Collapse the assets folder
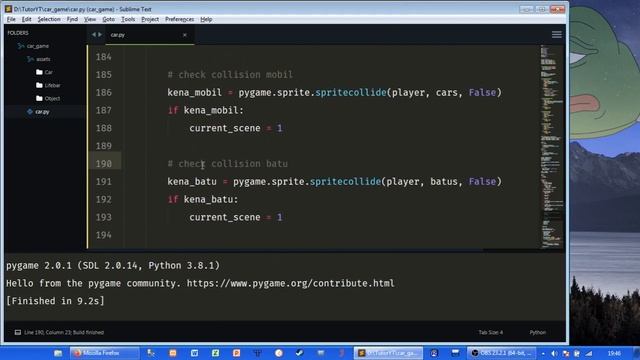The height and width of the screenshot is (360, 640). 30,59
